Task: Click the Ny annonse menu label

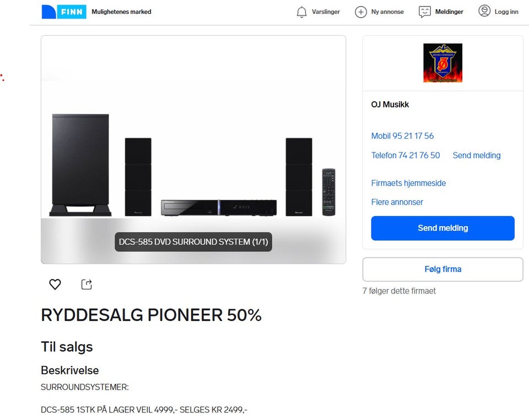Action: pyautogui.click(x=387, y=12)
